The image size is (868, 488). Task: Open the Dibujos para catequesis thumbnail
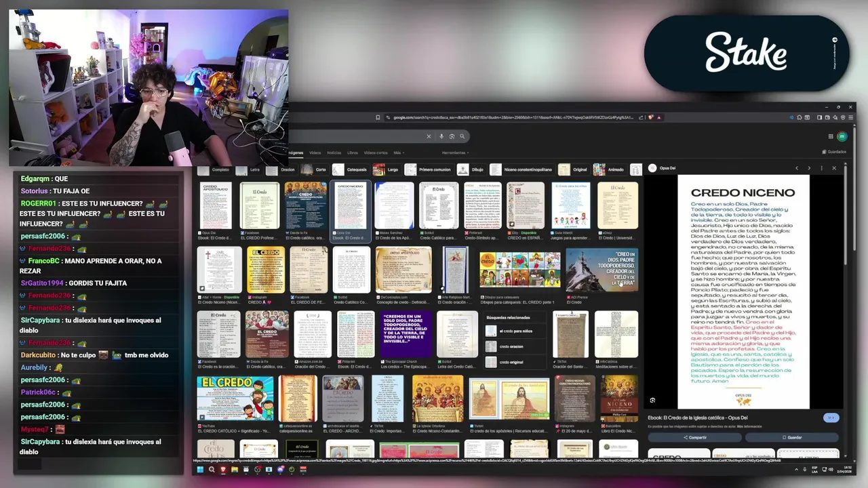coord(519,270)
